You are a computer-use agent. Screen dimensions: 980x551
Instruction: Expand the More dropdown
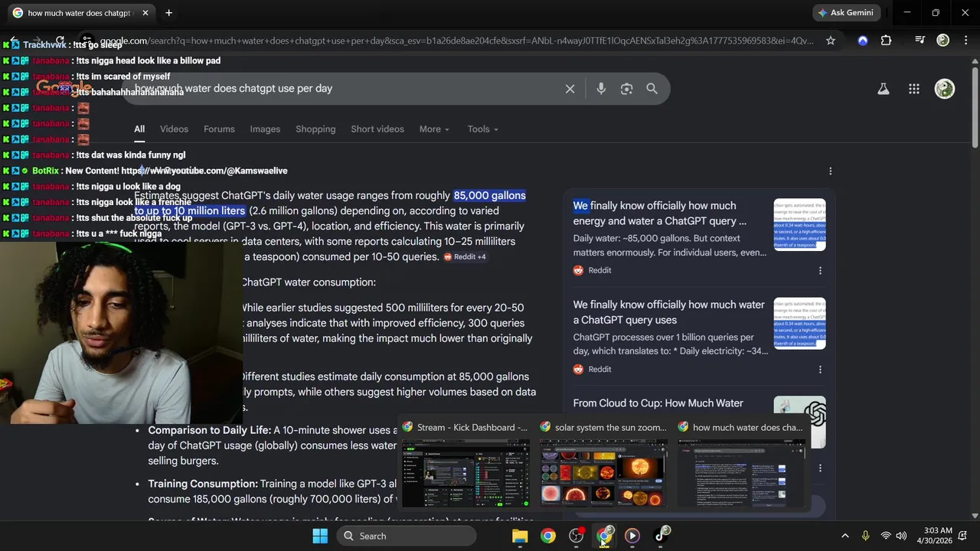point(434,129)
